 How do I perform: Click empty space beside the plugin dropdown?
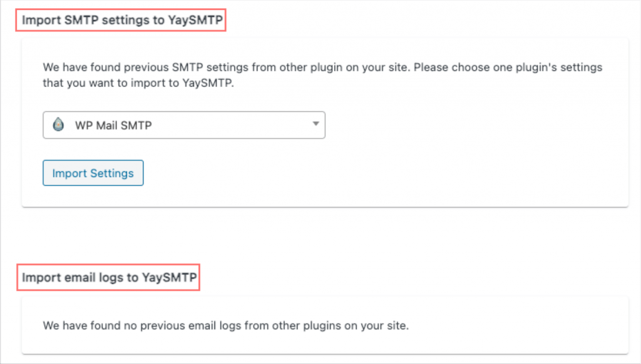click(x=469, y=125)
